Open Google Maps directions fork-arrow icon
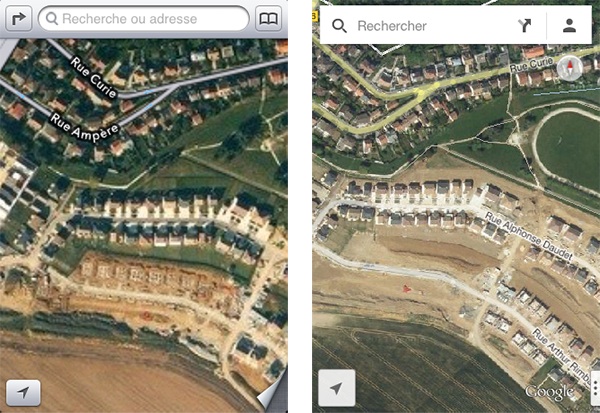The width and height of the screenshot is (600, 413). pos(525,25)
